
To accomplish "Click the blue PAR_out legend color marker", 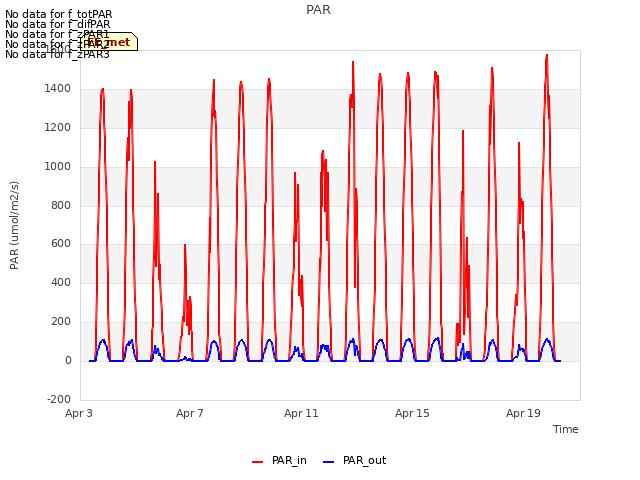I will pyautogui.click(x=329, y=462).
